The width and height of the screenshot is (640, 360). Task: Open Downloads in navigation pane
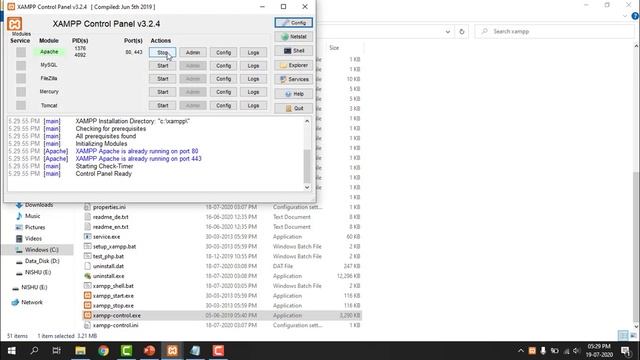tap(34, 205)
